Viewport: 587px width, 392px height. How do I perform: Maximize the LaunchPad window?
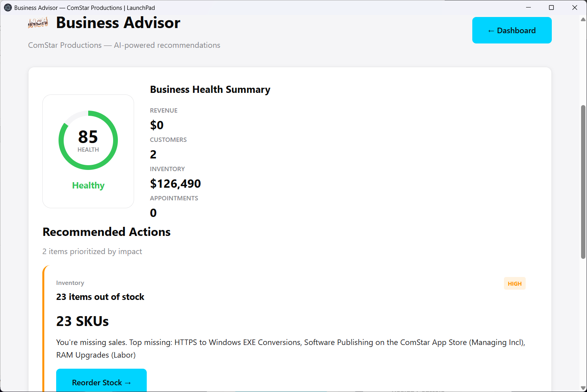[551, 8]
